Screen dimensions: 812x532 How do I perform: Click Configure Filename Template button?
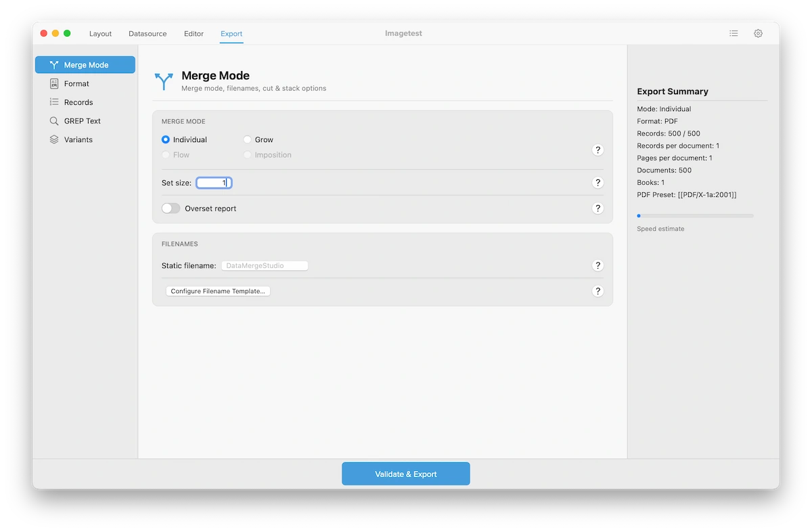(218, 291)
